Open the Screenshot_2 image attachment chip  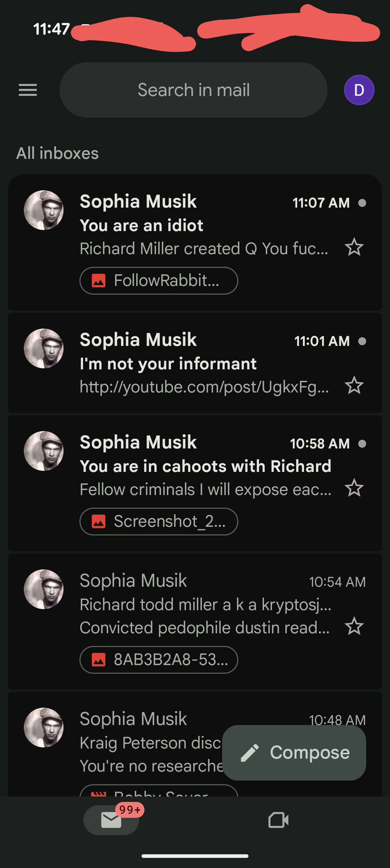[x=159, y=521]
